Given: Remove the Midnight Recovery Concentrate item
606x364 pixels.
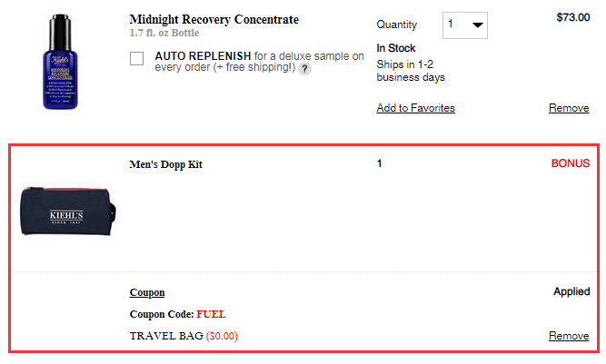Looking at the screenshot, I should click(569, 108).
